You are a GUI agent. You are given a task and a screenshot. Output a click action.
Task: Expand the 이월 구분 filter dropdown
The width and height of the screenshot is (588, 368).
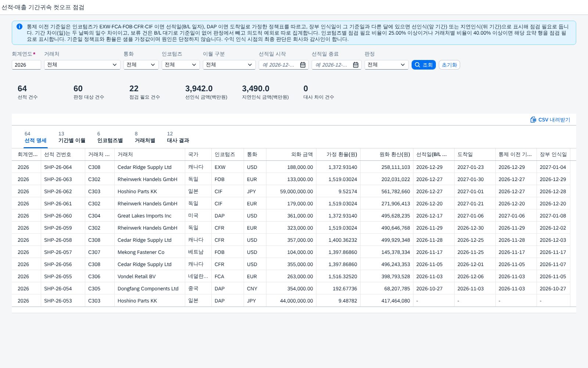(x=250, y=65)
